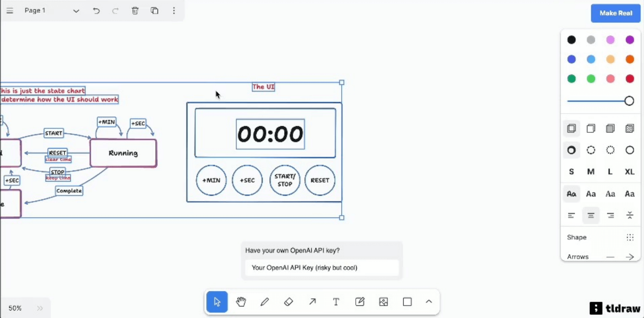Pick the light green color swatch
Viewport: 644px width, 318px height.
coord(591,79)
